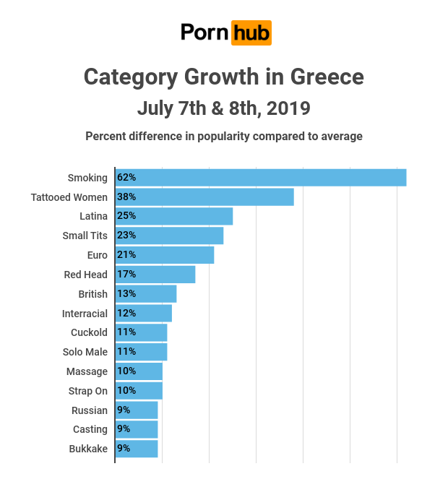
Task: Click the Tattooed Women bar in chart
Action: (204, 197)
